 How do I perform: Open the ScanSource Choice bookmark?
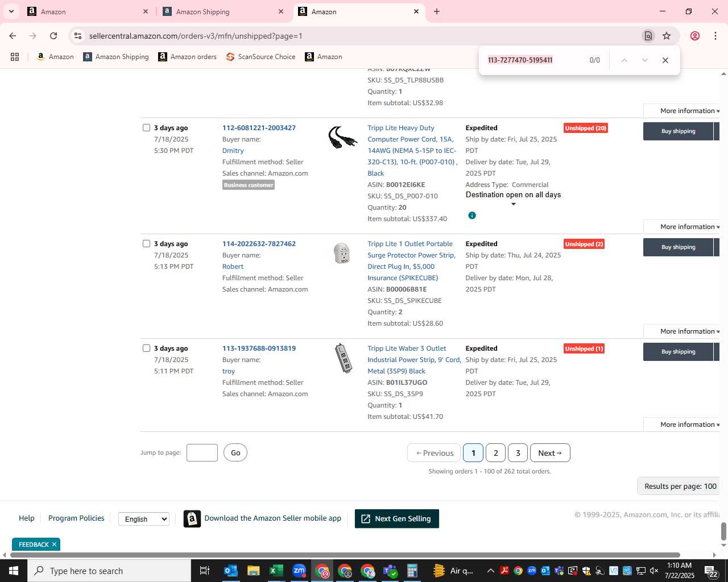[x=261, y=57]
